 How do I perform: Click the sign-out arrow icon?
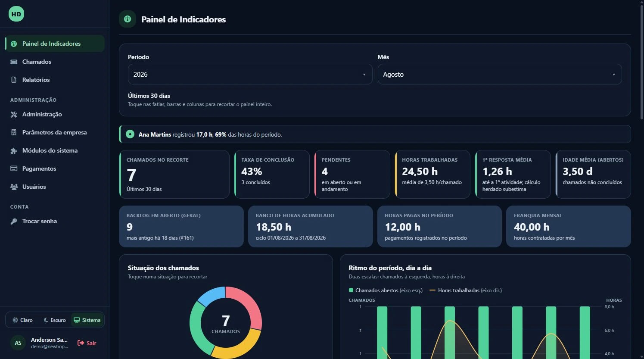coord(81,343)
